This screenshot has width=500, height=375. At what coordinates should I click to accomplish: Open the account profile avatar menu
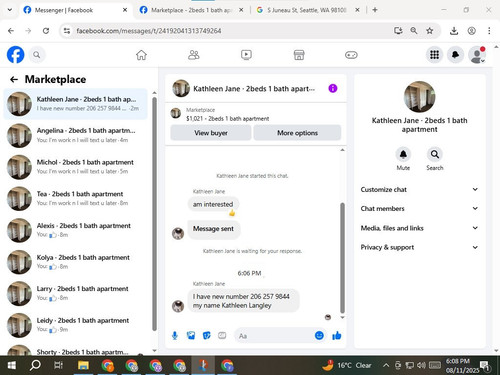477,55
